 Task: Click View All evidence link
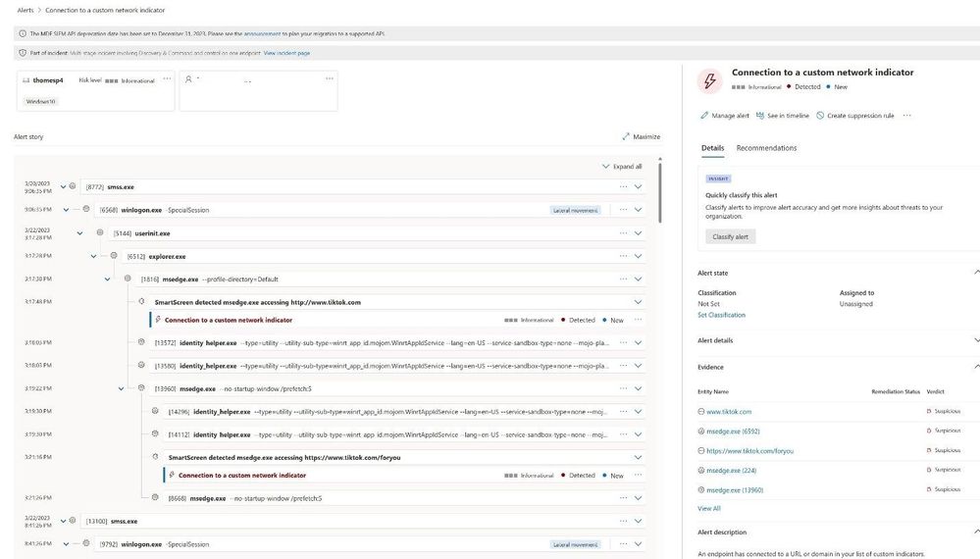(x=708, y=508)
